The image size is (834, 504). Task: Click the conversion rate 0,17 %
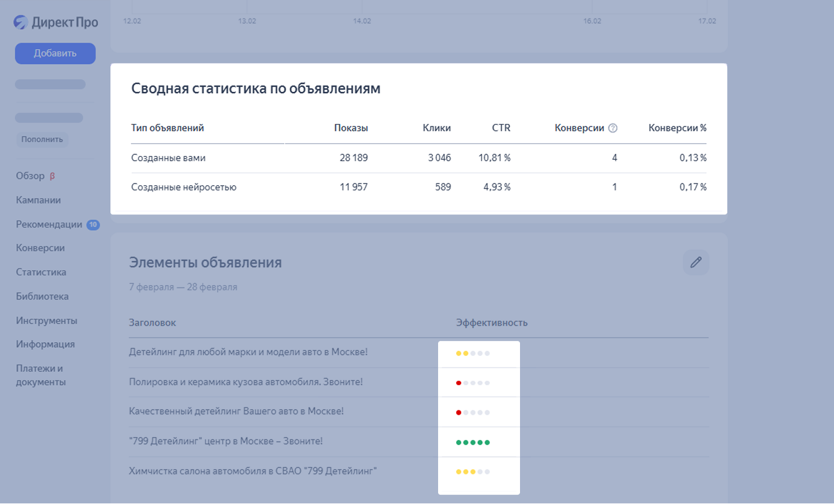tap(693, 187)
